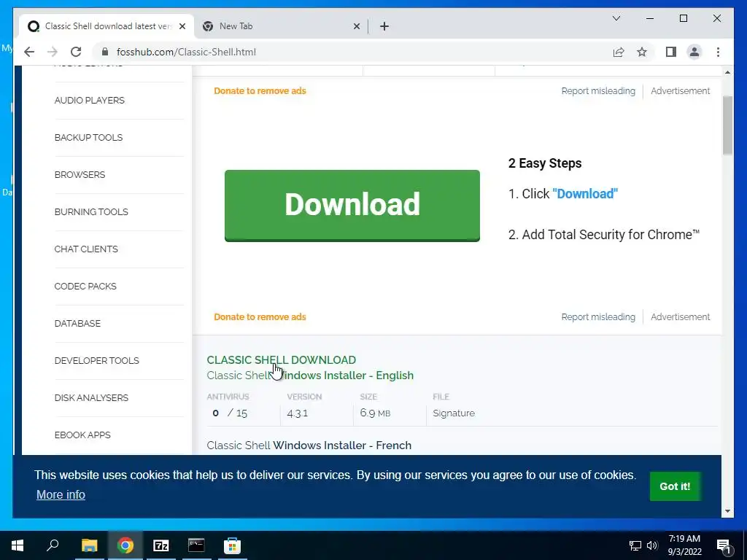Open BROWSERS category
This screenshot has height=560, width=747.
(x=80, y=175)
